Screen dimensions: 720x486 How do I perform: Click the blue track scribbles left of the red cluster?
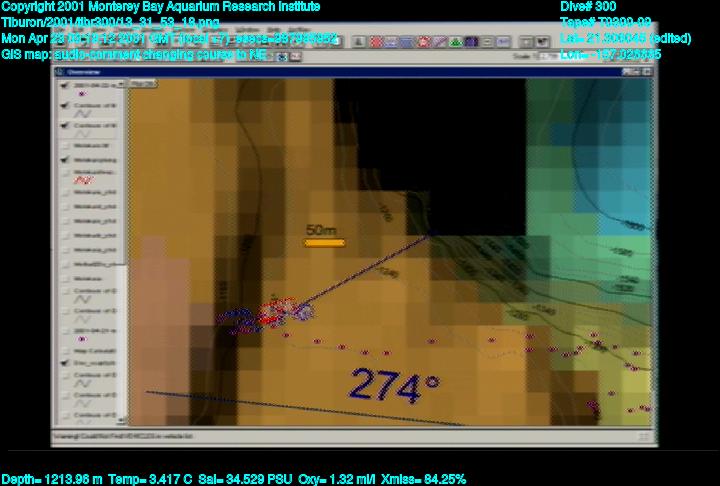(x=238, y=321)
